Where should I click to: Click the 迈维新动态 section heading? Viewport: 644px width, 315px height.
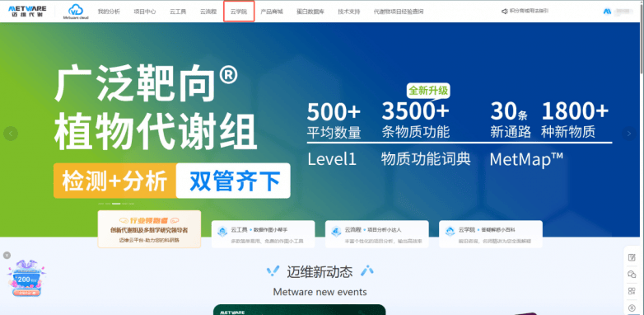tap(320, 271)
